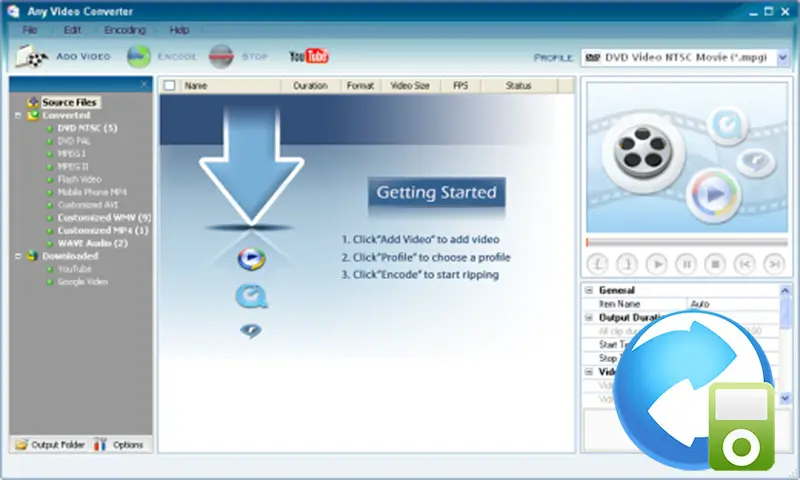Close the left sidebar panel
Viewport: 800px width, 480px height.
click(x=144, y=84)
